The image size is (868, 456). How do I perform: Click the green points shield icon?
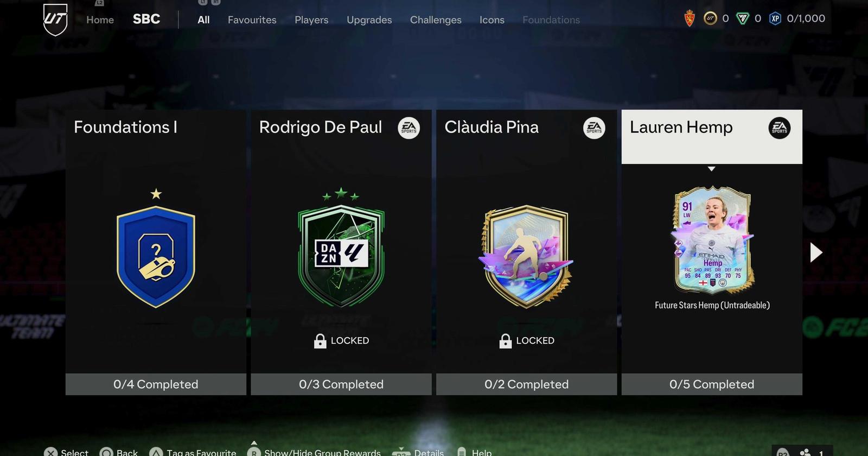tap(742, 18)
